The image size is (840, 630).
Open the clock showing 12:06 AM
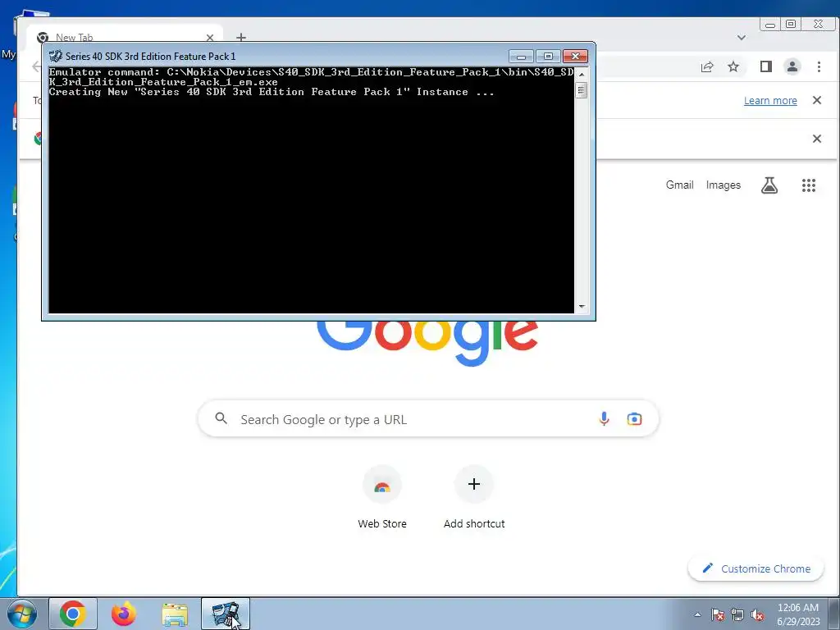pyautogui.click(x=798, y=614)
